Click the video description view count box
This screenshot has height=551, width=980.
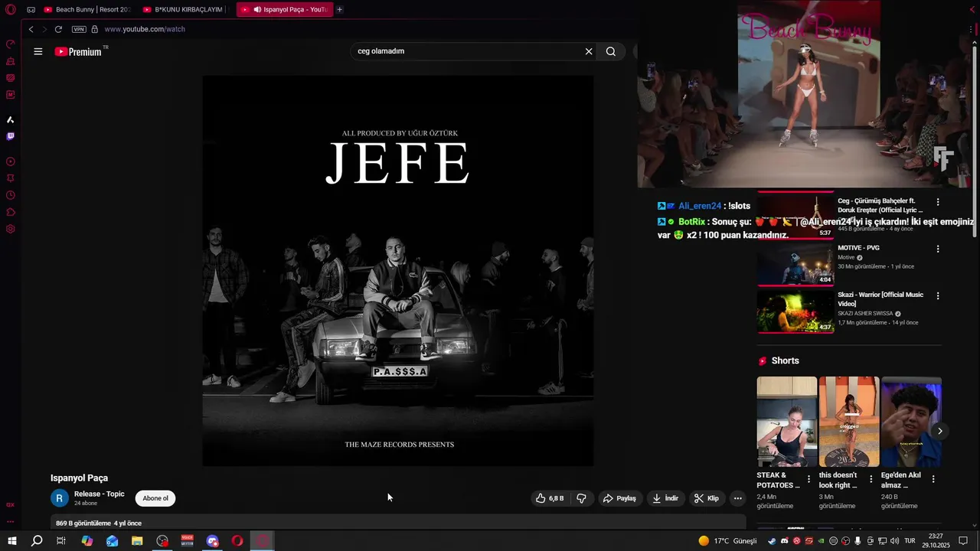coord(398,522)
